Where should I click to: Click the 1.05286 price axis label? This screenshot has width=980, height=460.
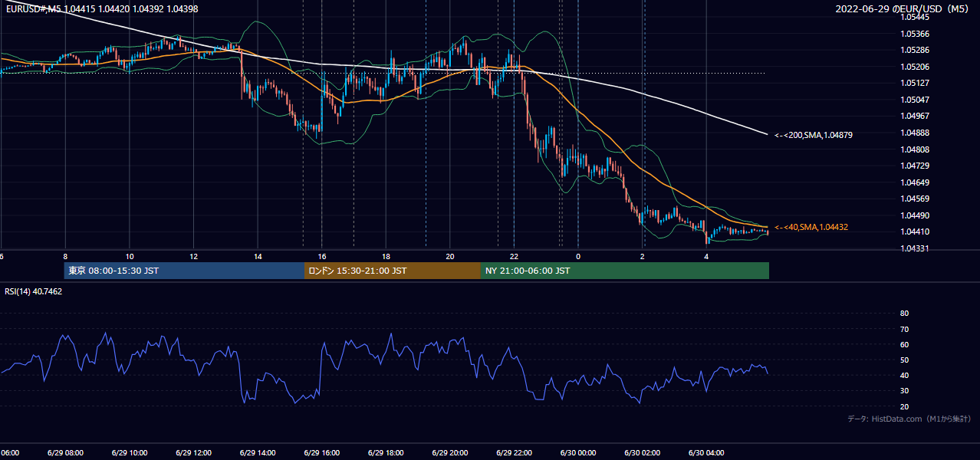coord(914,50)
